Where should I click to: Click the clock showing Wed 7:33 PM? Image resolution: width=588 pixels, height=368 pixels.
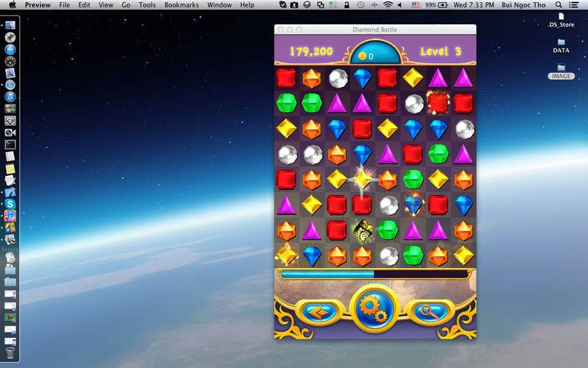tap(473, 5)
